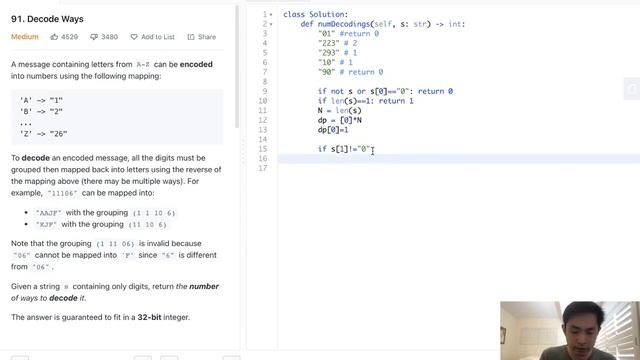Click the 'Z' -> "26" mapping line

(43, 134)
